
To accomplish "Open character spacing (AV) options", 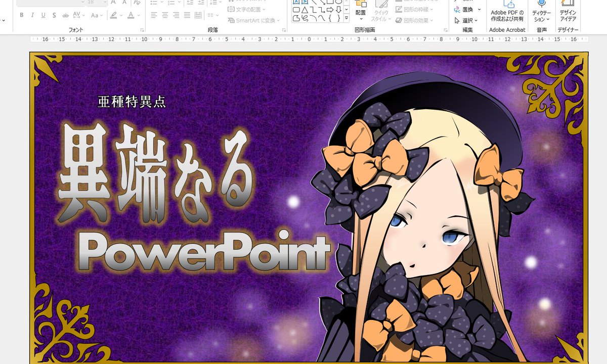I will click(x=79, y=15).
